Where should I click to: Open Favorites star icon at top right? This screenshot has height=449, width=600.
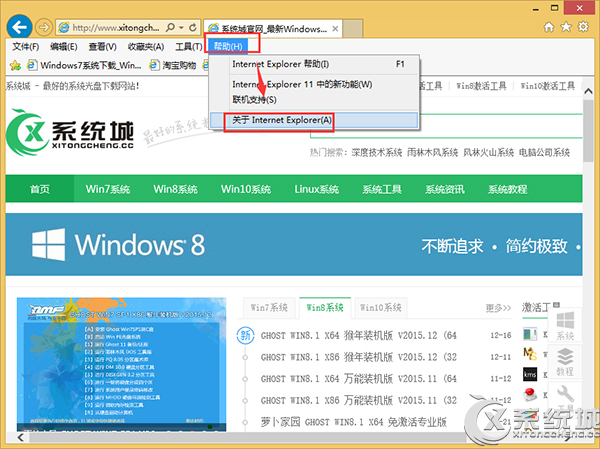tap(566, 27)
